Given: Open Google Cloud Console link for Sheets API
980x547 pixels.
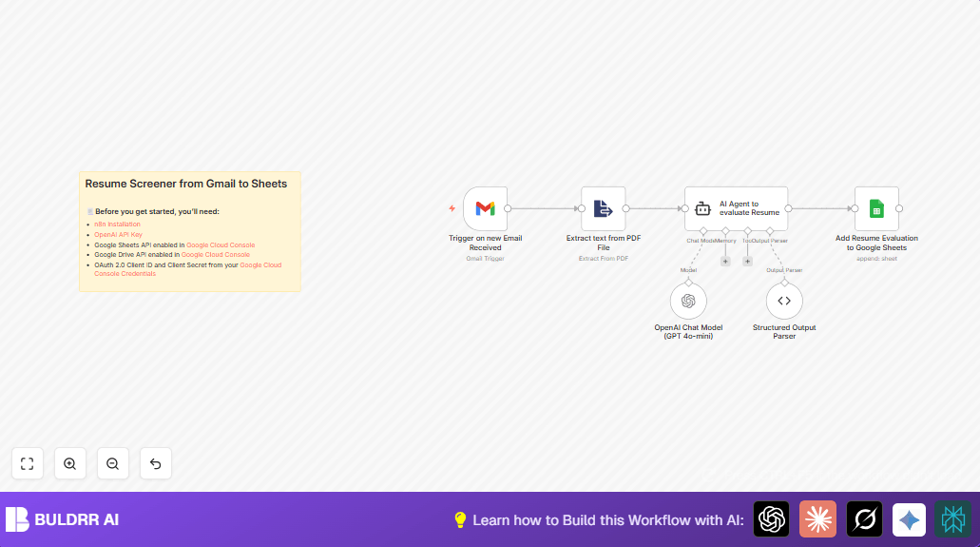Looking at the screenshot, I should [221, 245].
